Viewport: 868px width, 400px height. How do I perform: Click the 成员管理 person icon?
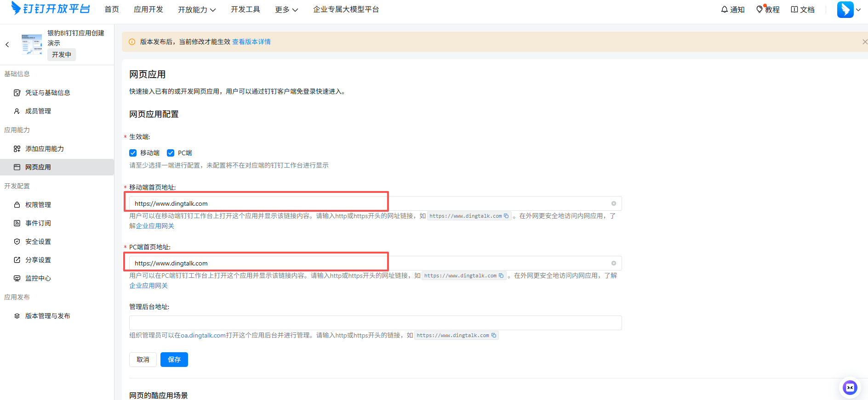click(x=17, y=111)
